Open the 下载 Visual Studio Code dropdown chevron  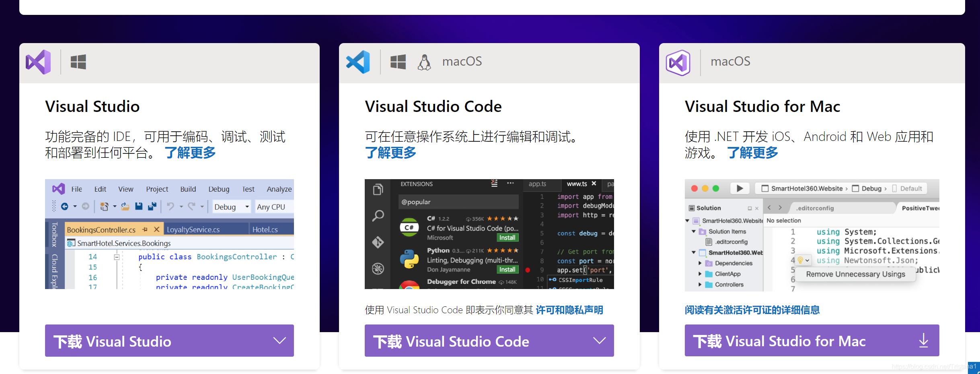pos(599,341)
